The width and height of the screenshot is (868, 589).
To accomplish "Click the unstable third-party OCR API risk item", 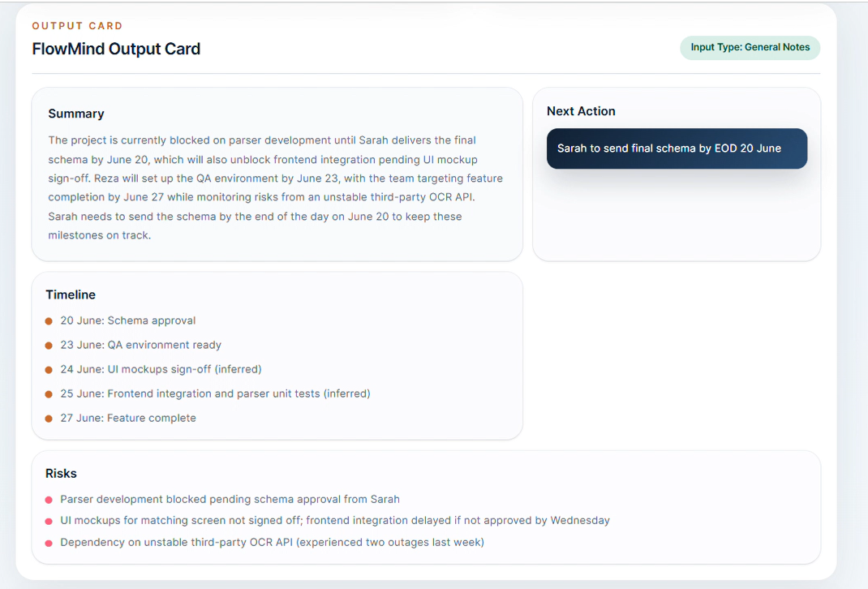I will (272, 543).
